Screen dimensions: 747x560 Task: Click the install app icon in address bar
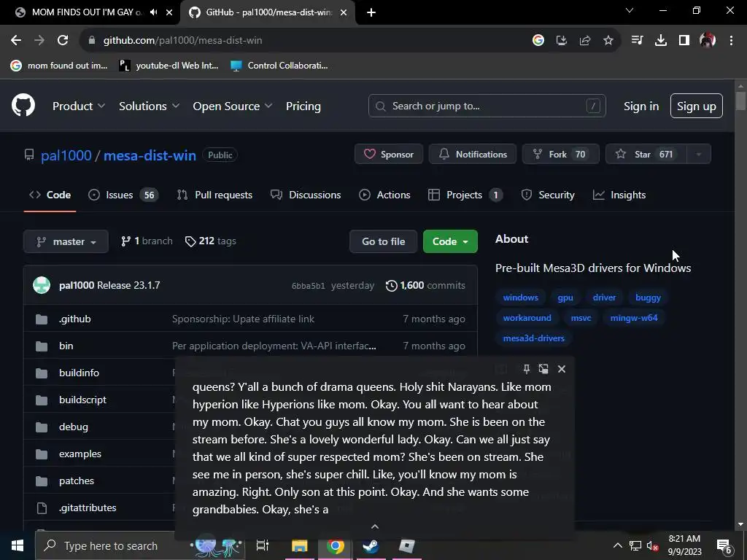562,41
